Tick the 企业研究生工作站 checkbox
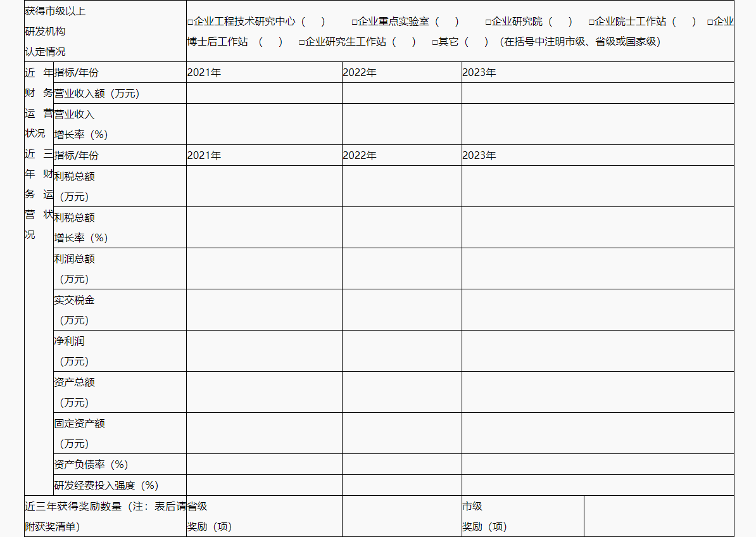 coord(302,42)
